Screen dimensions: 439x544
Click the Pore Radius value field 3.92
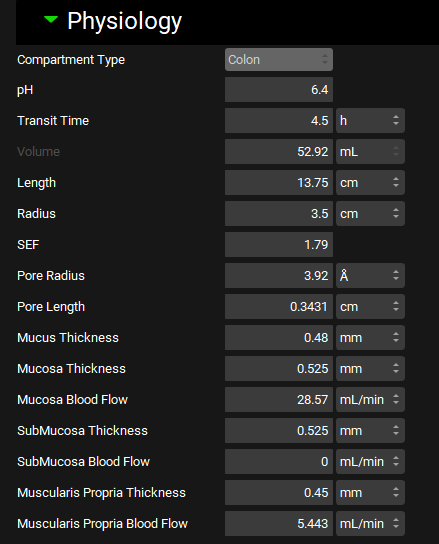279,275
